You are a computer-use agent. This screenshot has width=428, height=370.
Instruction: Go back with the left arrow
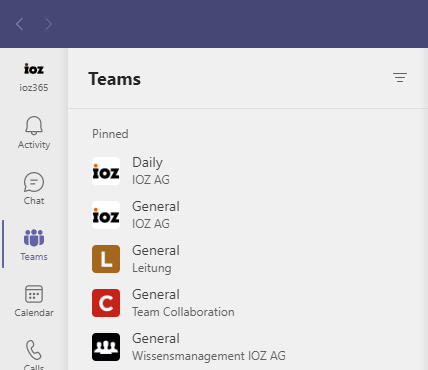pyautogui.click(x=19, y=24)
